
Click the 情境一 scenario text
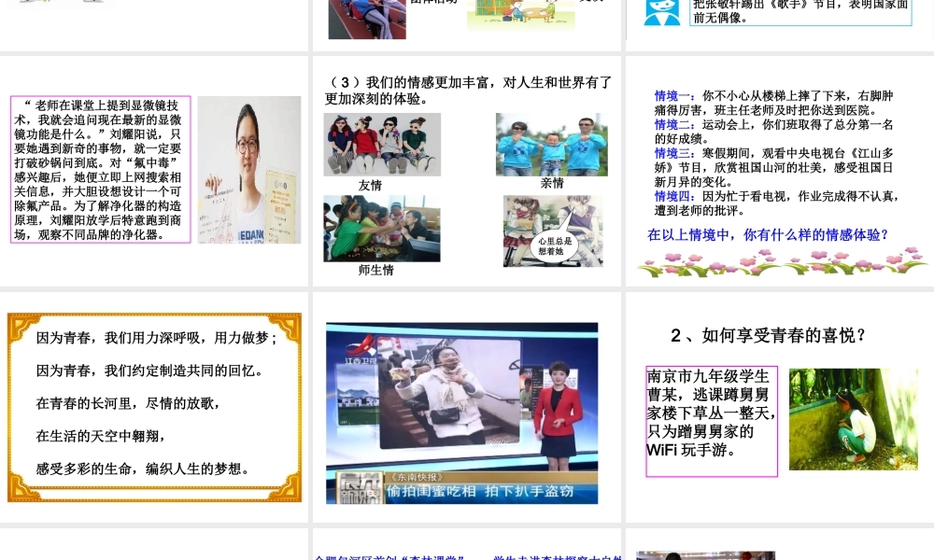773,103
